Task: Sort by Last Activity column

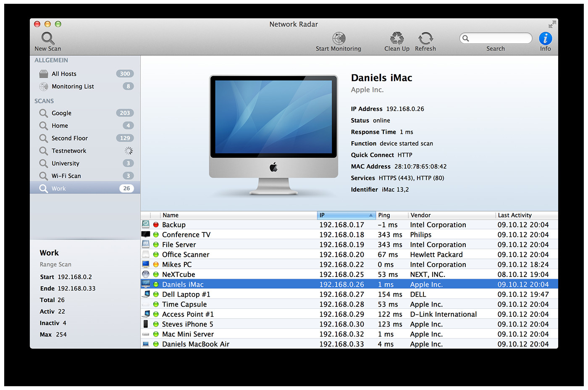Action: click(527, 215)
